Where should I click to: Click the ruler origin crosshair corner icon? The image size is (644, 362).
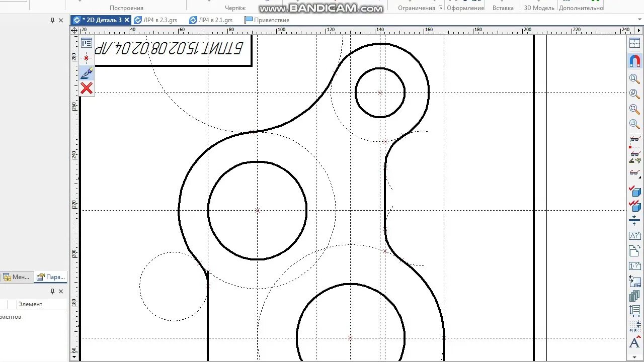[74, 30]
